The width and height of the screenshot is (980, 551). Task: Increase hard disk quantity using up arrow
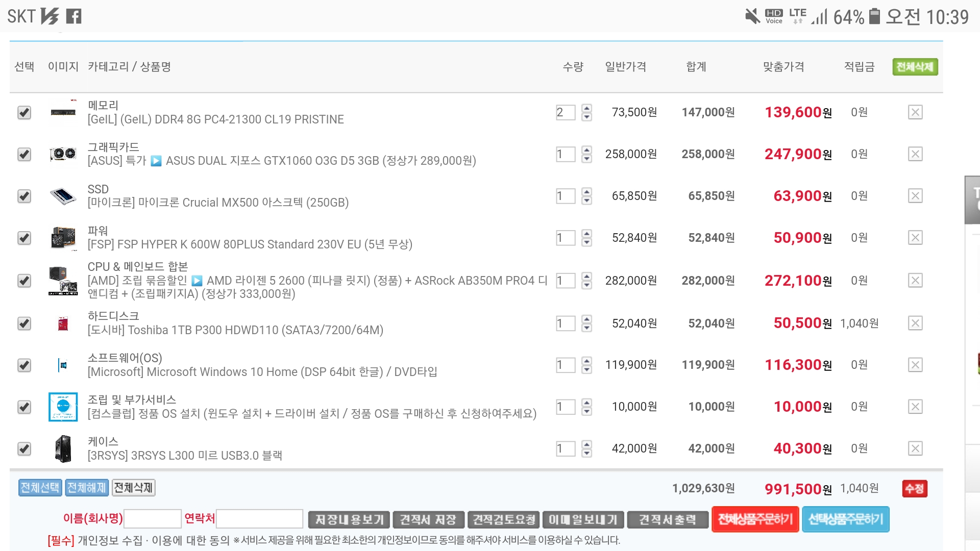coord(587,319)
